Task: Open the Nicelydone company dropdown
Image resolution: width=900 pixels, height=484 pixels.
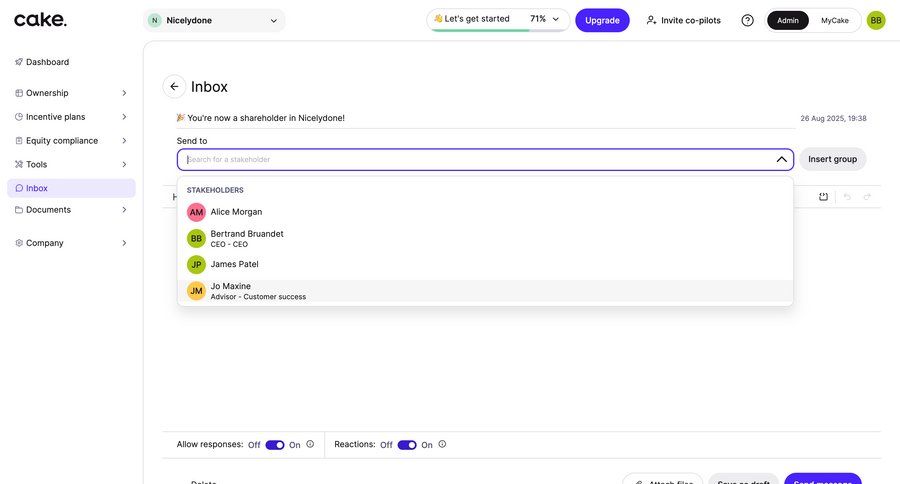Action: [x=214, y=20]
